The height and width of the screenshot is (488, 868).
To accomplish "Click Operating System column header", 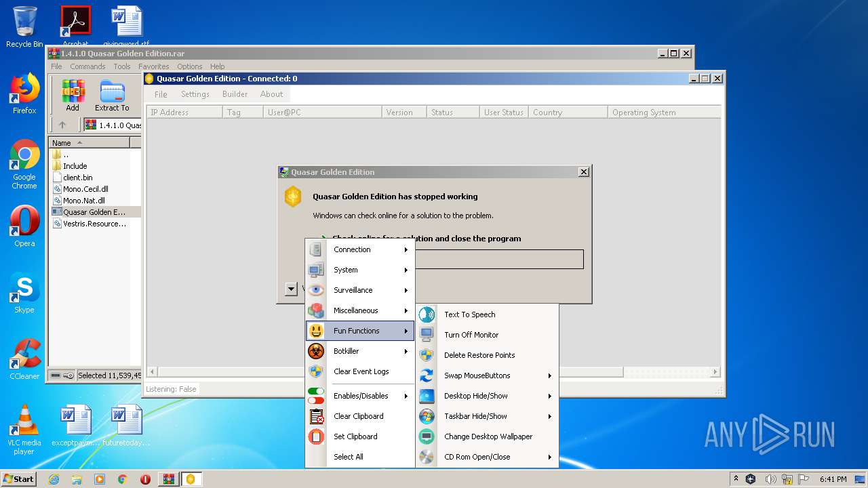I will pos(664,113).
